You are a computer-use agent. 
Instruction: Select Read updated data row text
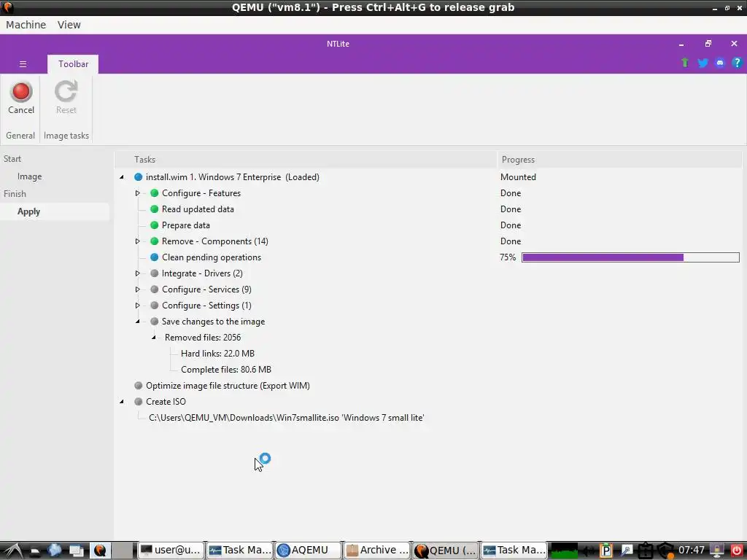[x=198, y=209]
